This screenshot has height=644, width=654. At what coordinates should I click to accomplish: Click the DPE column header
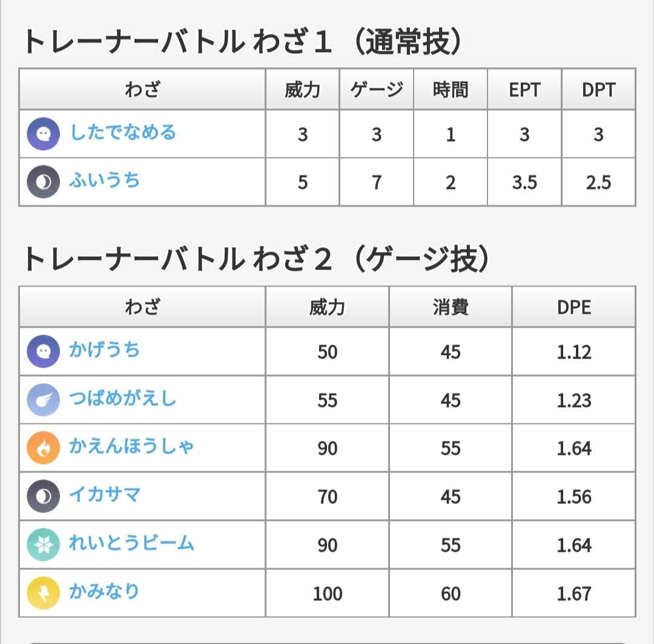(x=574, y=307)
